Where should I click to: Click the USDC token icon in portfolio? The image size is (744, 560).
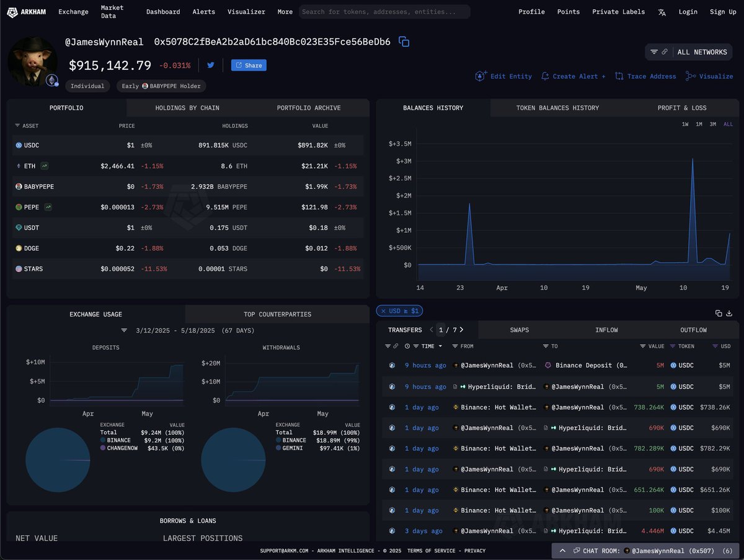tap(19, 145)
